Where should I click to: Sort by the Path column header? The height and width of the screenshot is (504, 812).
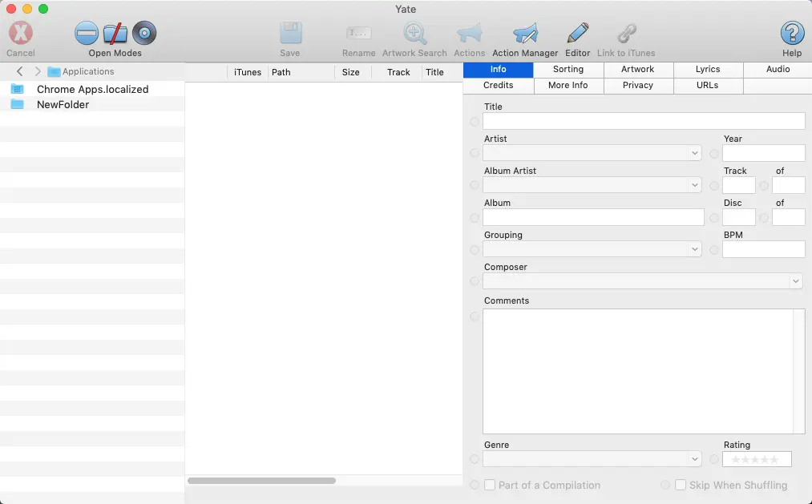point(301,72)
